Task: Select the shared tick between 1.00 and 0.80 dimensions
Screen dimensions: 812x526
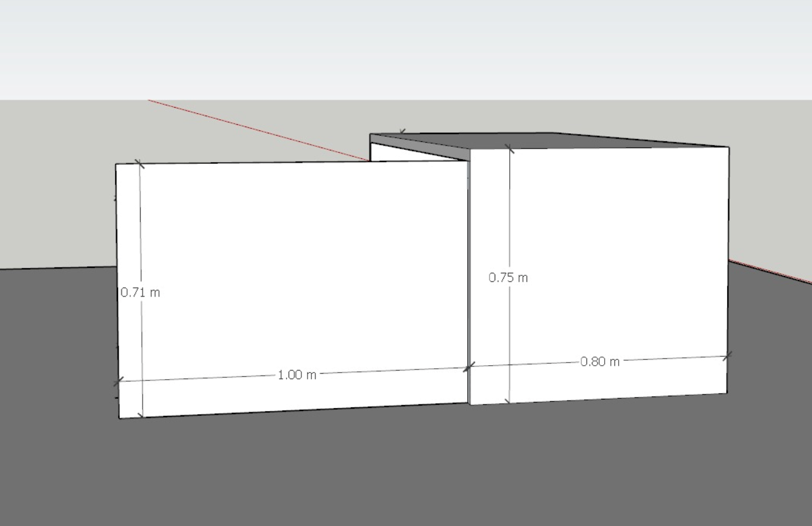Action: (x=469, y=368)
